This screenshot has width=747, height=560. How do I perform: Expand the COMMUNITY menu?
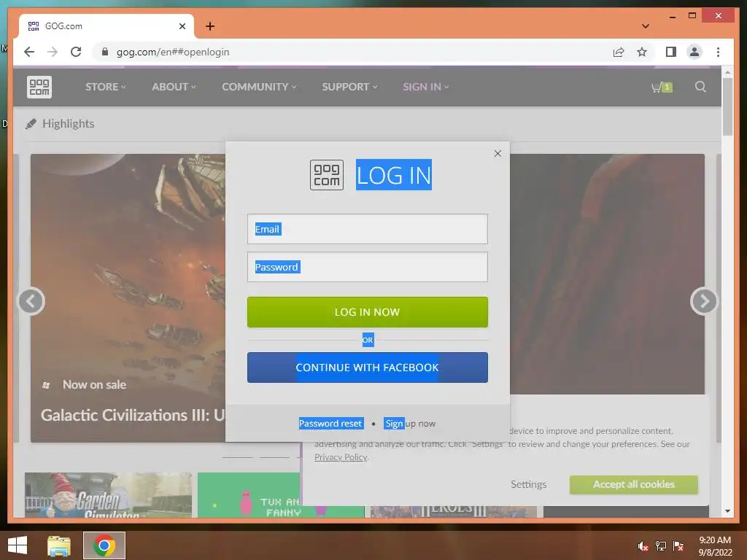(x=259, y=87)
